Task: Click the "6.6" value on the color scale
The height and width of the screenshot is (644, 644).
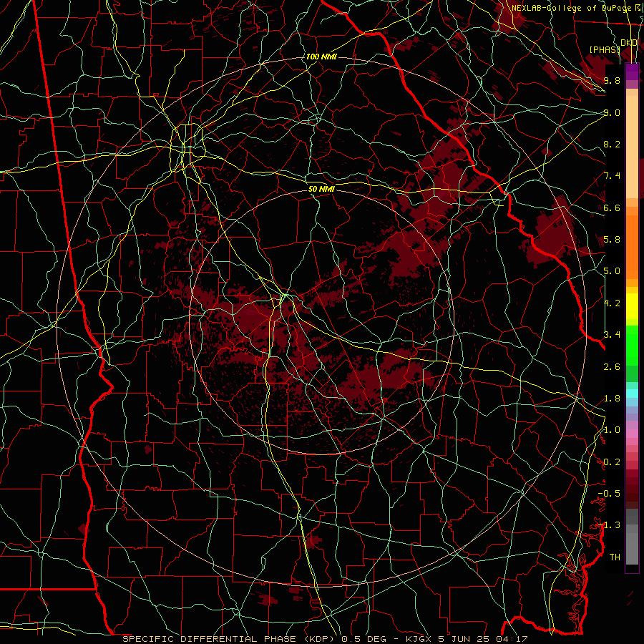Action: pyautogui.click(x=612, y=208)
